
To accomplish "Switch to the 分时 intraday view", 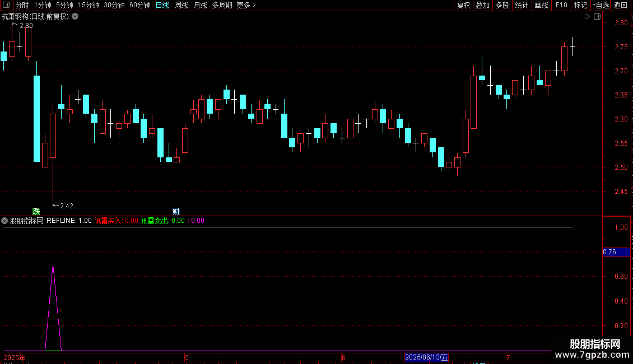I will pyautogui.click(x=22, y=5).
